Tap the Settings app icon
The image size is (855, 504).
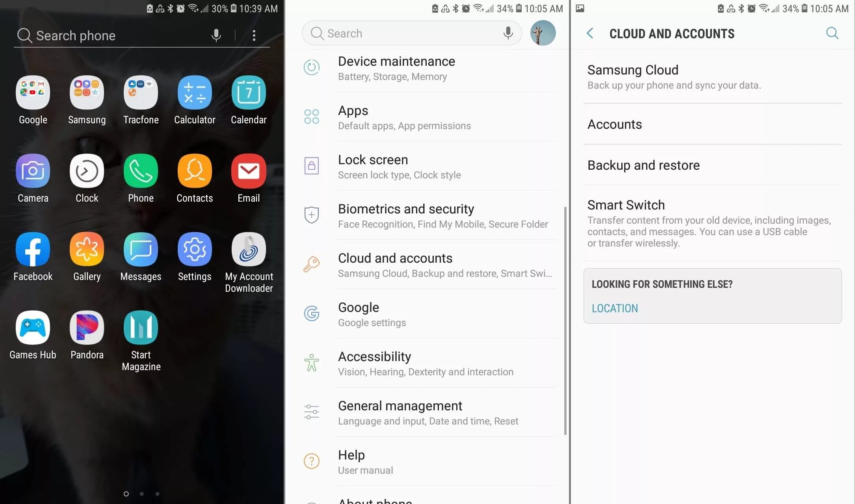point(195,249)
